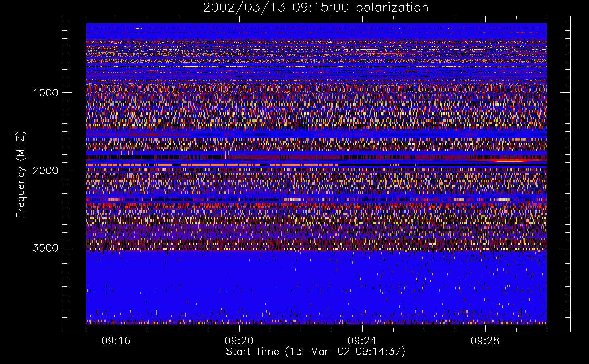Click the 09:28 time tick label

coord(485,341)
